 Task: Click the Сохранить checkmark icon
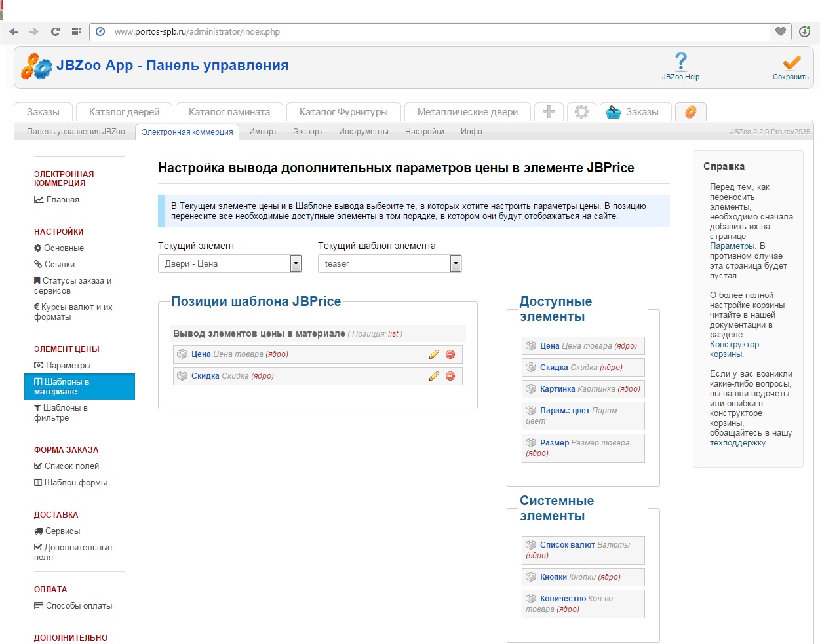tap(791, 62)
